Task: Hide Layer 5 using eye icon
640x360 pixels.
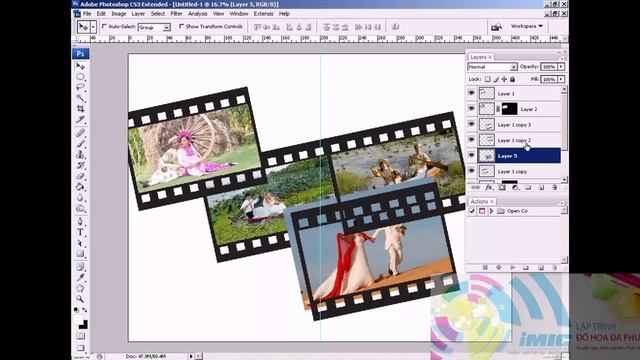Action: coord(471,156)
